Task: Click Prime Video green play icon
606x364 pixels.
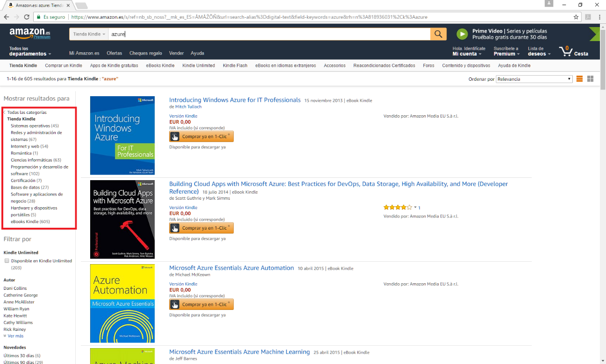Action: point(462,34)
